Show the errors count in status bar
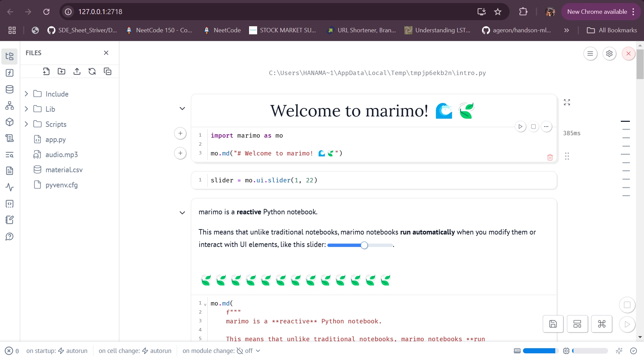 (12, 351)
